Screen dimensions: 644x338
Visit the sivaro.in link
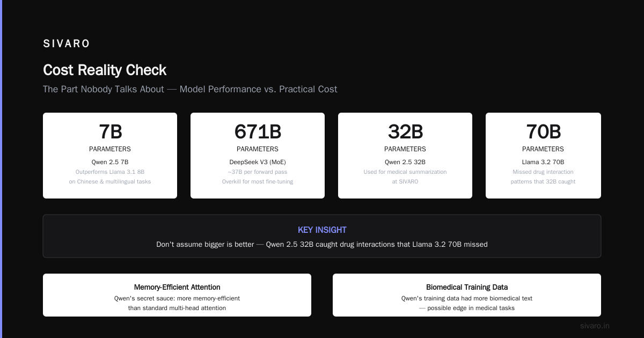(x=595, y=326)
